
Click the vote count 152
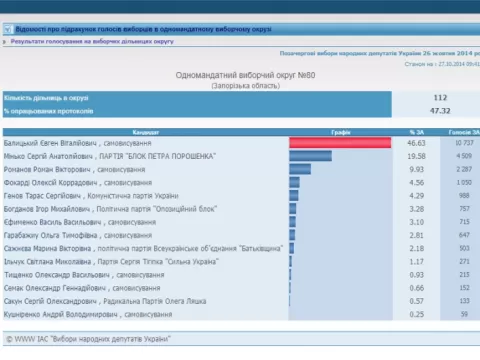(464, 288)
